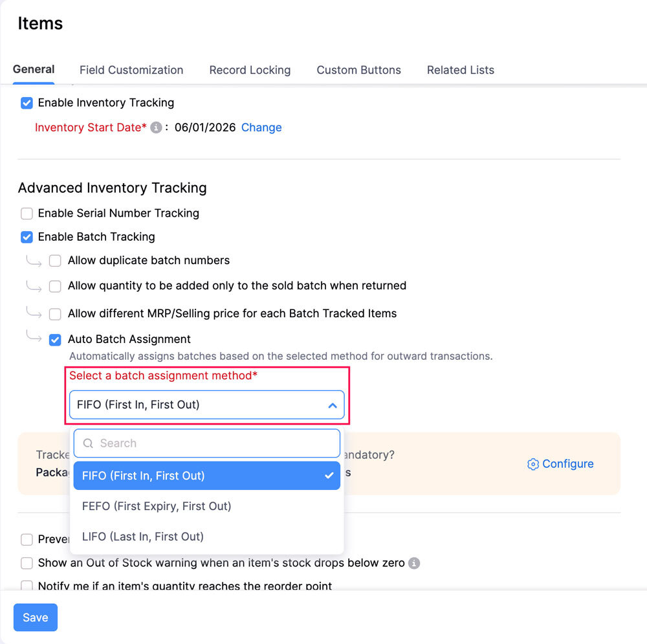Click the checkmark on selected FIFO option
Image resolution: width=647 pixels, height=644 pixels.
click(329, 476)
